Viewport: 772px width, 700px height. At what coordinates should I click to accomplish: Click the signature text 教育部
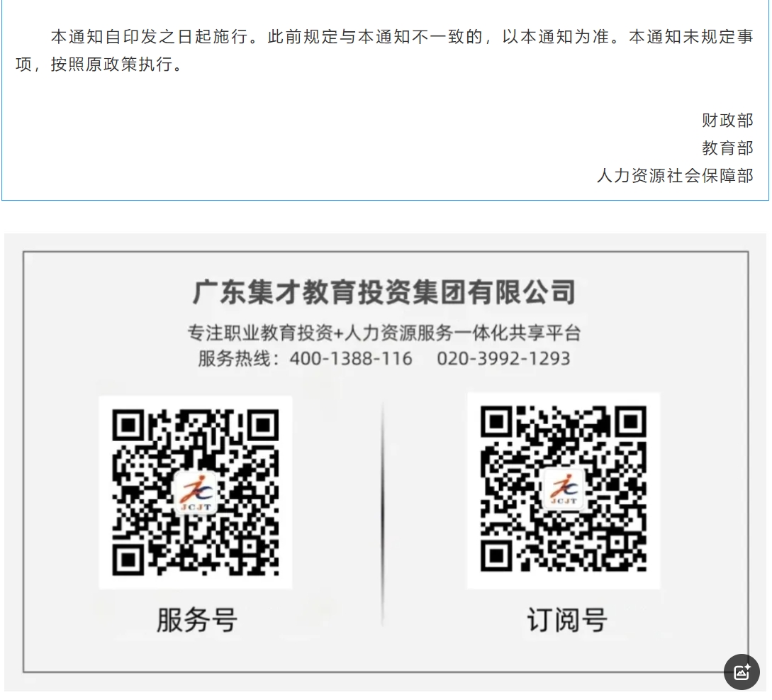727,148
